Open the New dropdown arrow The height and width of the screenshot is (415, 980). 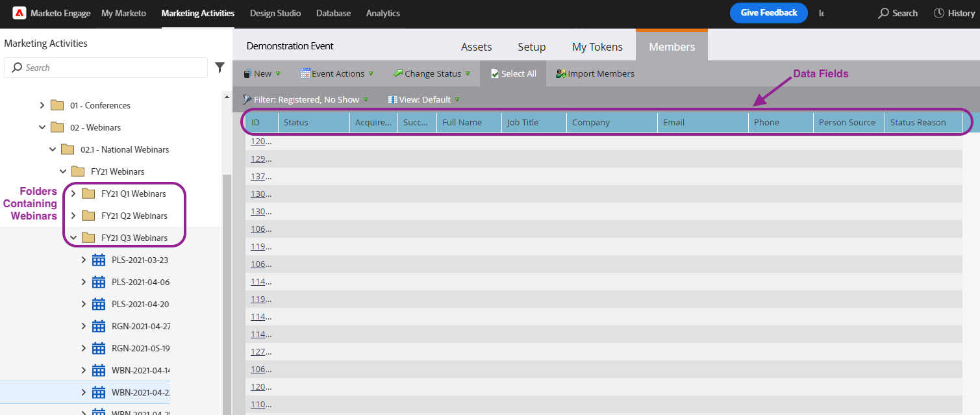(278, 74)
